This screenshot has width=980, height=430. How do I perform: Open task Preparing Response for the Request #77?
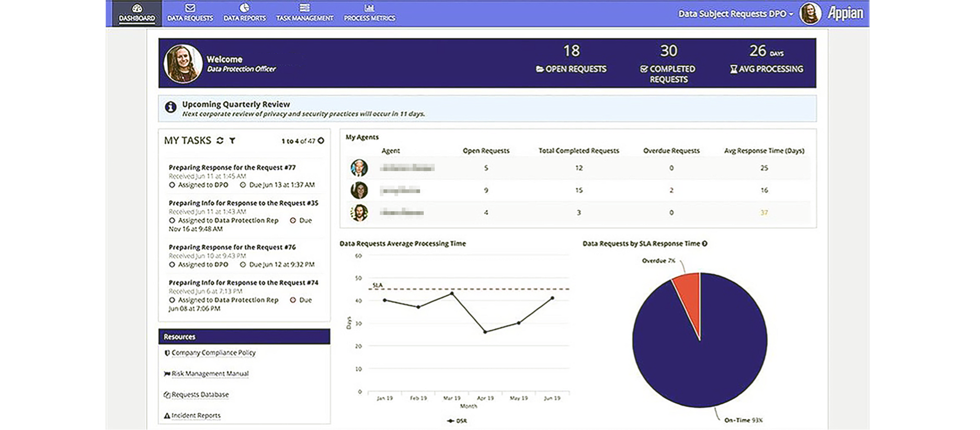point(232,168)
